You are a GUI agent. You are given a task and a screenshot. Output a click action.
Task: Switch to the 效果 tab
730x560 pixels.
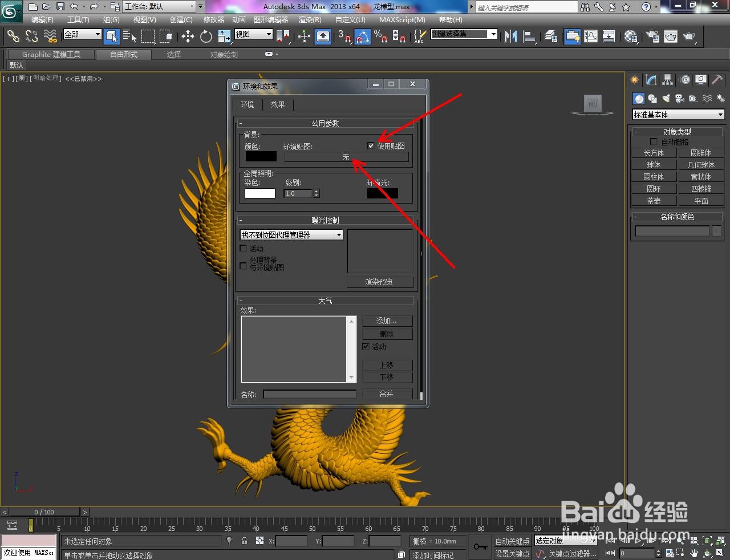point(278,104)
